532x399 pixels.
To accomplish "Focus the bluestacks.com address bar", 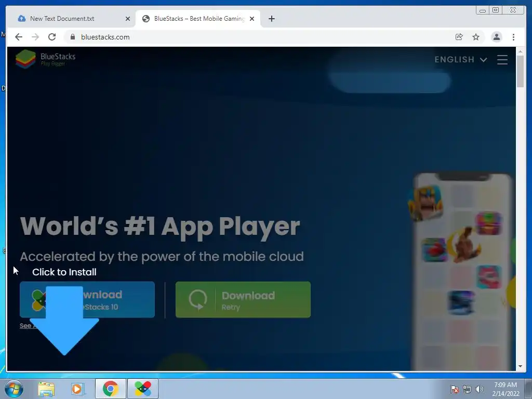I will [x=258, y=37].
